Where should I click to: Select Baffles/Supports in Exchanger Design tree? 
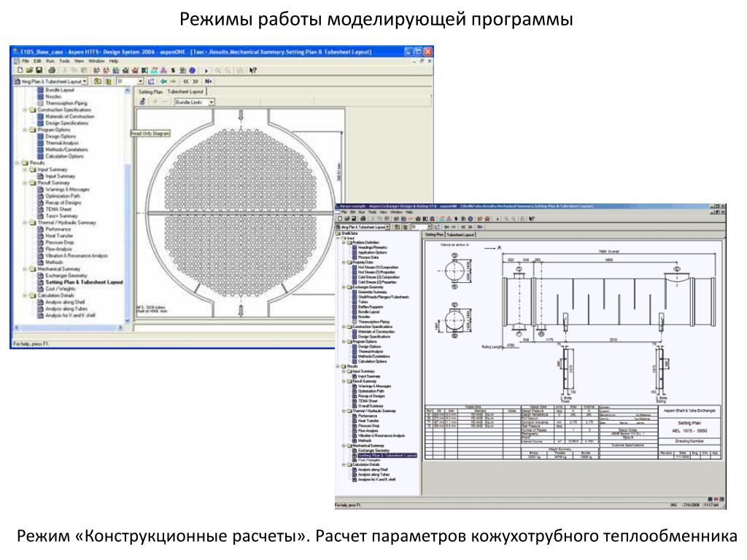[x=370, y=307]
